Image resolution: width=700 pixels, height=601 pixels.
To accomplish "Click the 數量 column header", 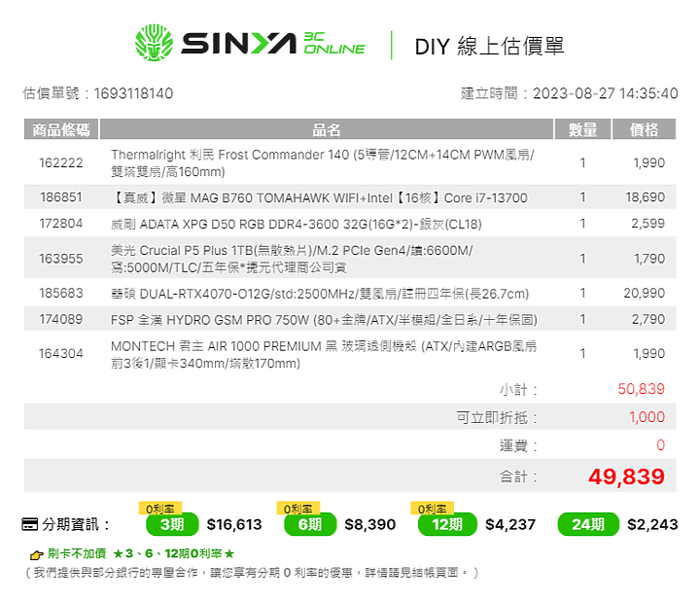I will [x=582, y=129].
